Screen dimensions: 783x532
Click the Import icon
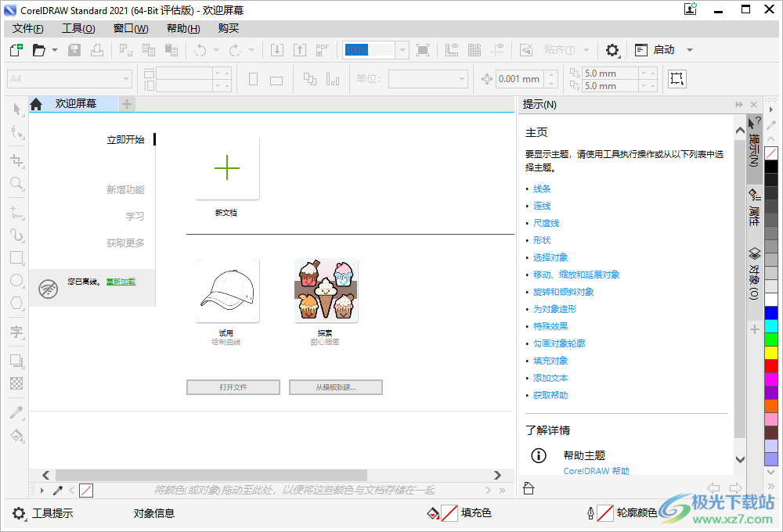pos(277,50)
